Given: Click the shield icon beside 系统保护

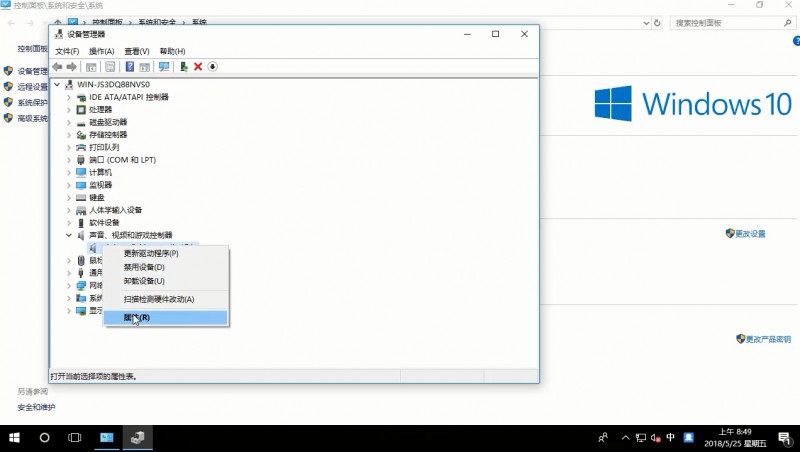Looking at the screenshot, I should (x=8, y=102).
